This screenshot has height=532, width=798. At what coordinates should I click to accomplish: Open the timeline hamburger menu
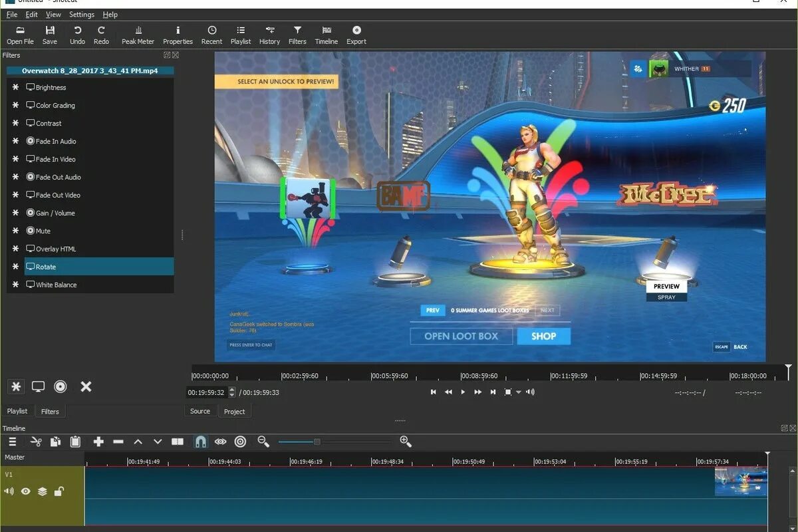(12, 442)
